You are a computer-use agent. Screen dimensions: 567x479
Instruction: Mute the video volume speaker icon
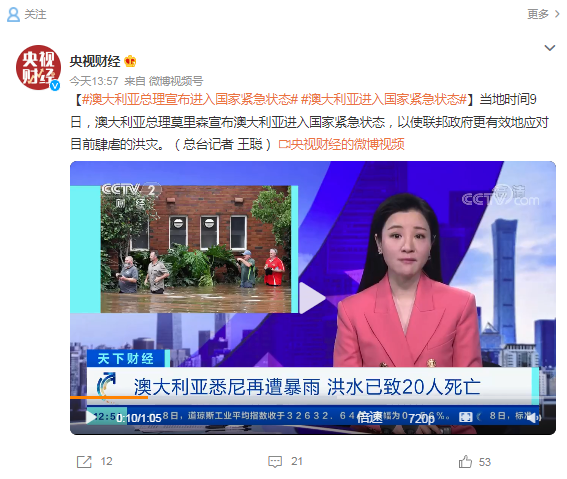click(533, 418)
